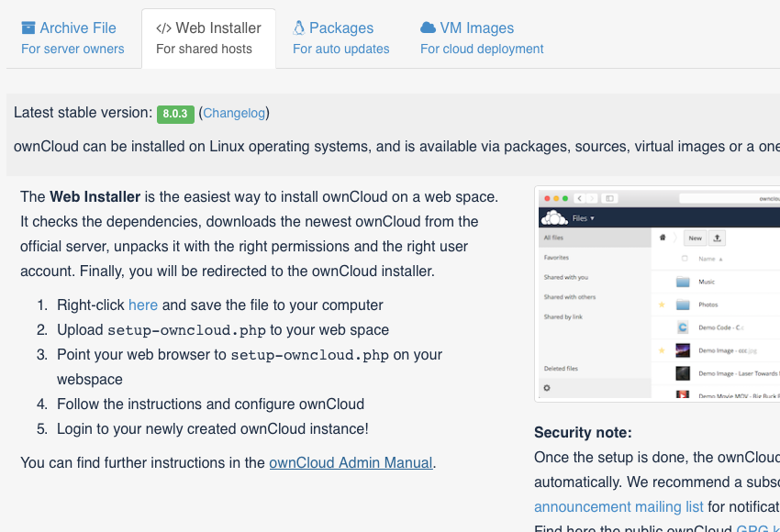The height and width of the screenshot is (532, 780).
Task: Click 'setup-owncloud.php' in the 'Point your web browser' step
Action: tap(309, 355)
